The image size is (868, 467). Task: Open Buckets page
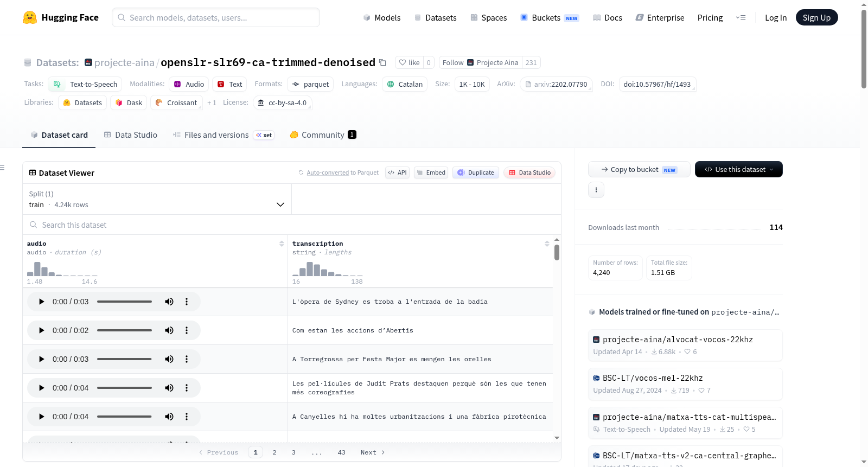click(550, 17)
